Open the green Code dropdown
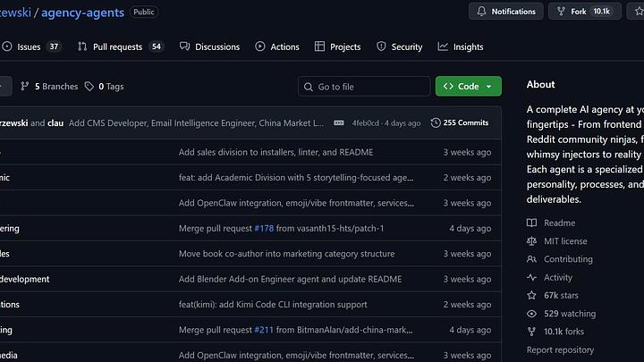 469,86
